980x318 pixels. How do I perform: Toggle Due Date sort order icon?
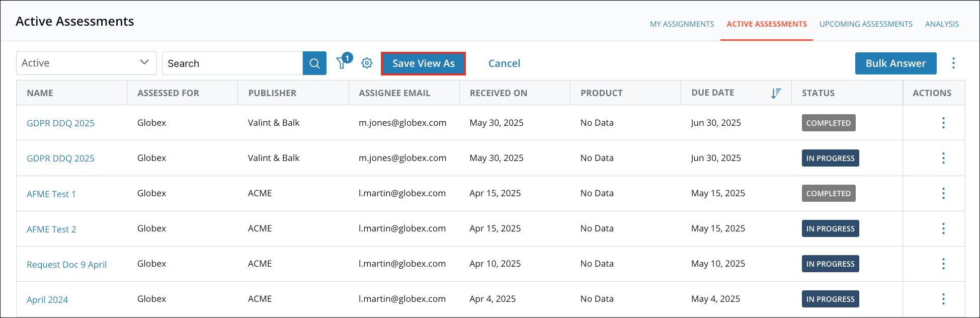coord(776,93)
